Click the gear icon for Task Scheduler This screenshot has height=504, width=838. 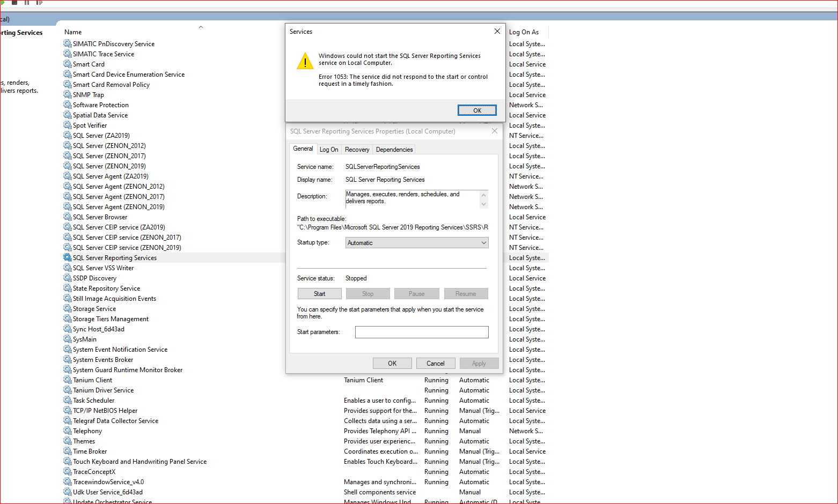[68, 400]
